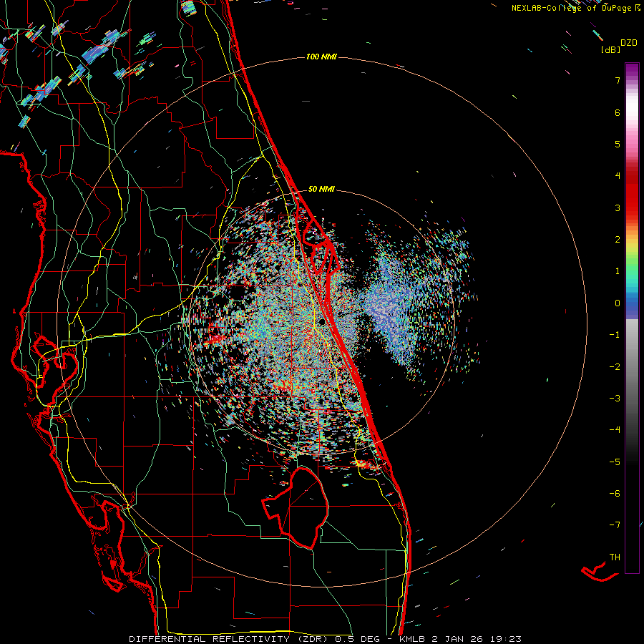This screenshot has height=644, width=644.
Task: Click the DIFFERENTIAL REFLECTIVITY (ZDR) caption text
Action: 230,639
